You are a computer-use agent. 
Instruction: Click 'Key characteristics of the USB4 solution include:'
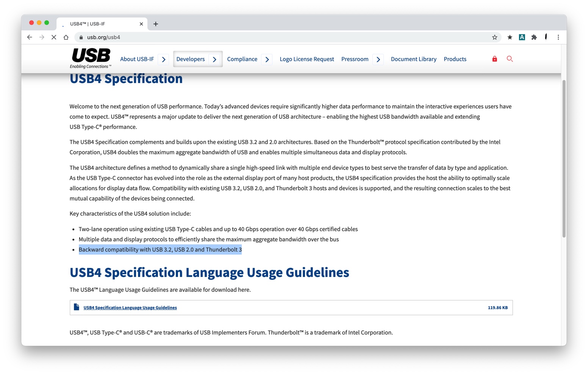coord(130,214)
